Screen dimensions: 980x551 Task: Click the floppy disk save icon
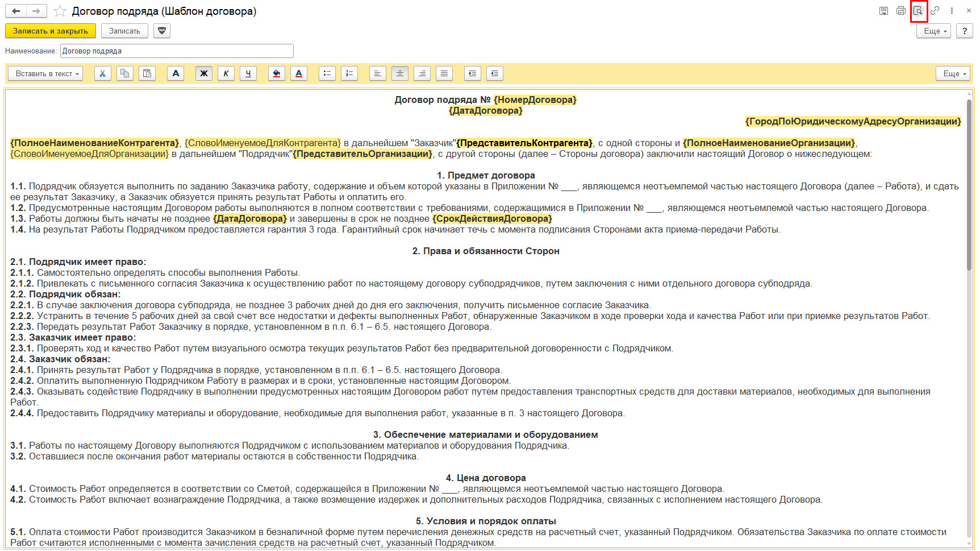pos(883,11)
